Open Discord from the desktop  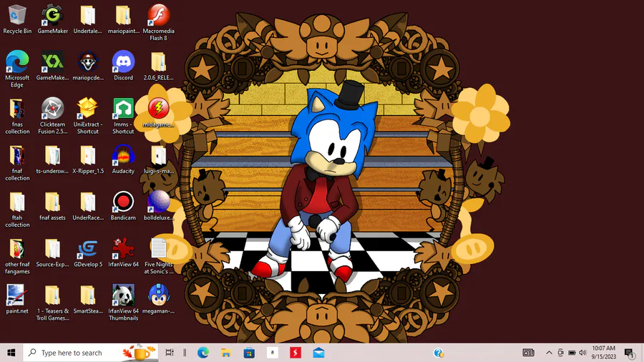(x=123, y=66)
